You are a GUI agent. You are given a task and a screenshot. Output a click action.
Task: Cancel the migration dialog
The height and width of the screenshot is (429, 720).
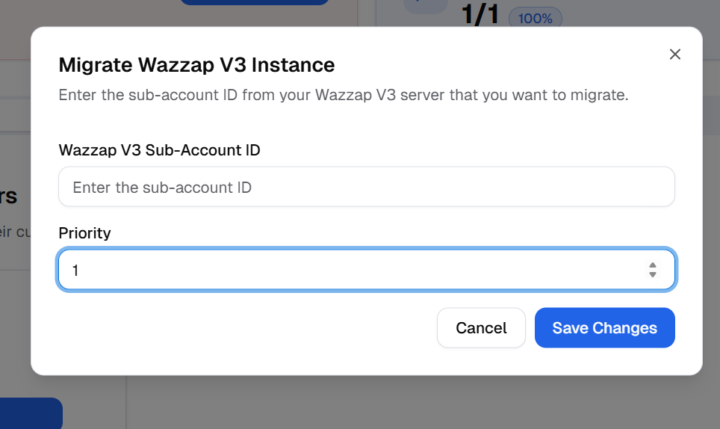tap(481, 328)
